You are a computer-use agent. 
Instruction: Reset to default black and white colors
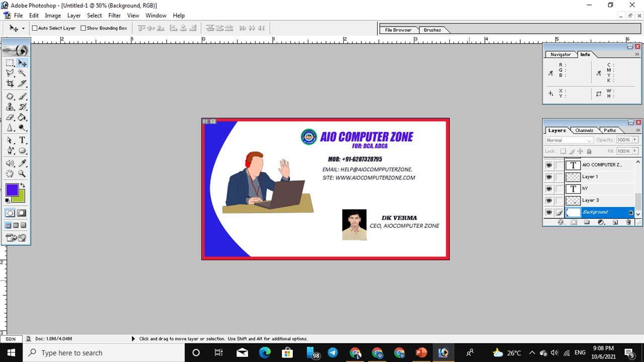8,200
